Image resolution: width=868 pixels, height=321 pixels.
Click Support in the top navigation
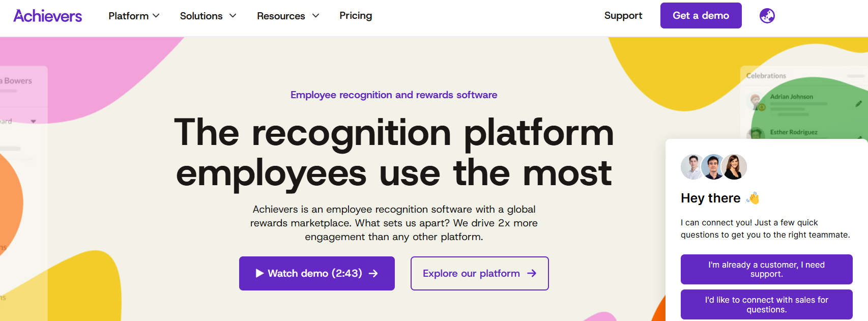tap(623, 16)
